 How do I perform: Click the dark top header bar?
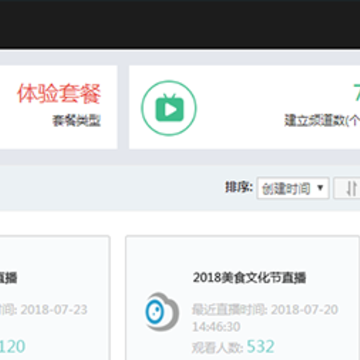pos(180,24)
